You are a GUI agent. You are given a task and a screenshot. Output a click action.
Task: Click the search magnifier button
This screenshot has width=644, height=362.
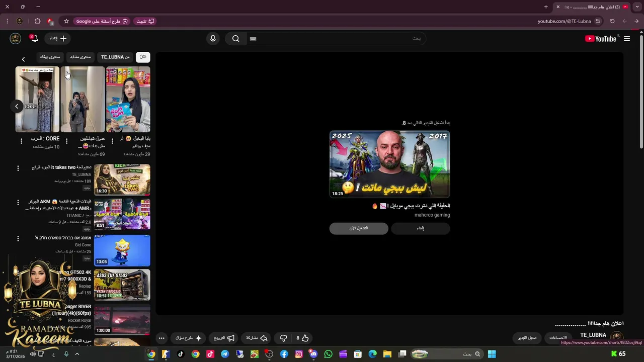click(235, 39)
